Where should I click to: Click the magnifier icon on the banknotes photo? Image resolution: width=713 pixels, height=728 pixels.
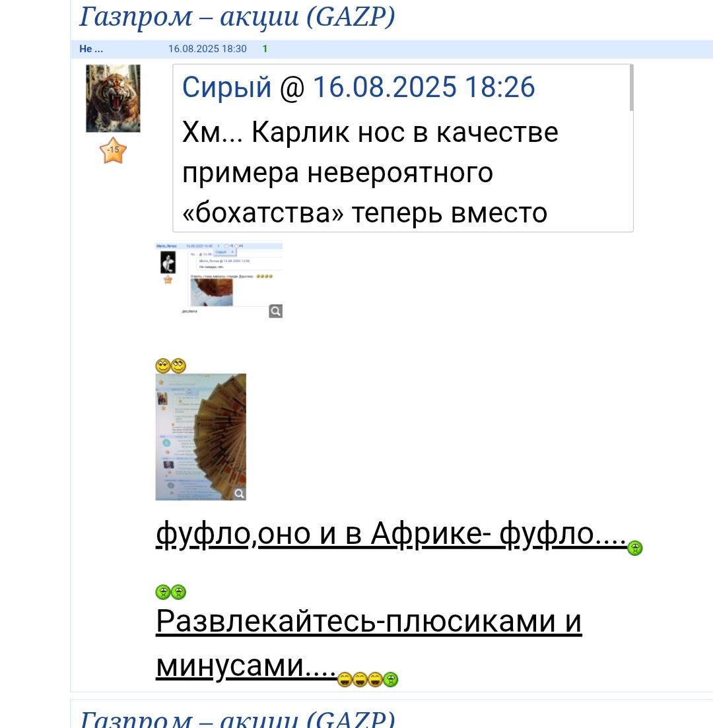[x=239, y=494]
